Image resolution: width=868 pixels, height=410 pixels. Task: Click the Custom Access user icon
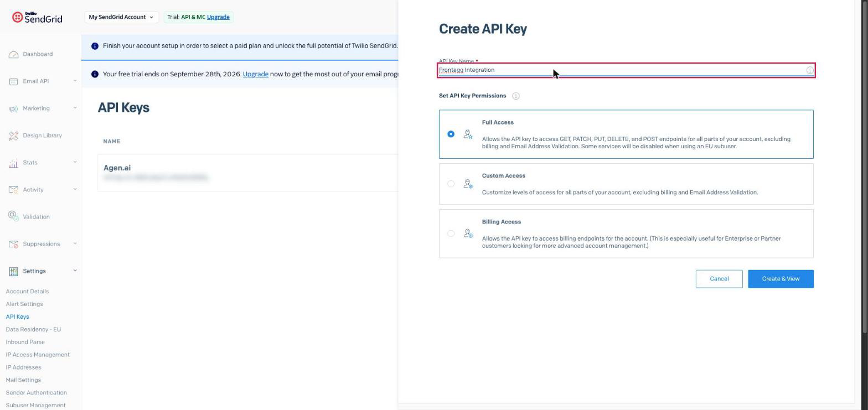coord(468,184)
